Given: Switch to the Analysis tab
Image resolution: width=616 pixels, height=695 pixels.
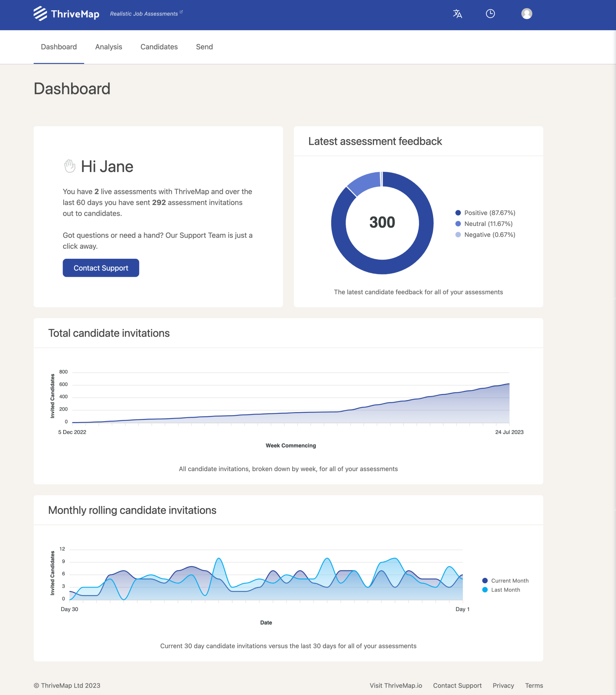Looking at the screenshot, I should 108,47.
